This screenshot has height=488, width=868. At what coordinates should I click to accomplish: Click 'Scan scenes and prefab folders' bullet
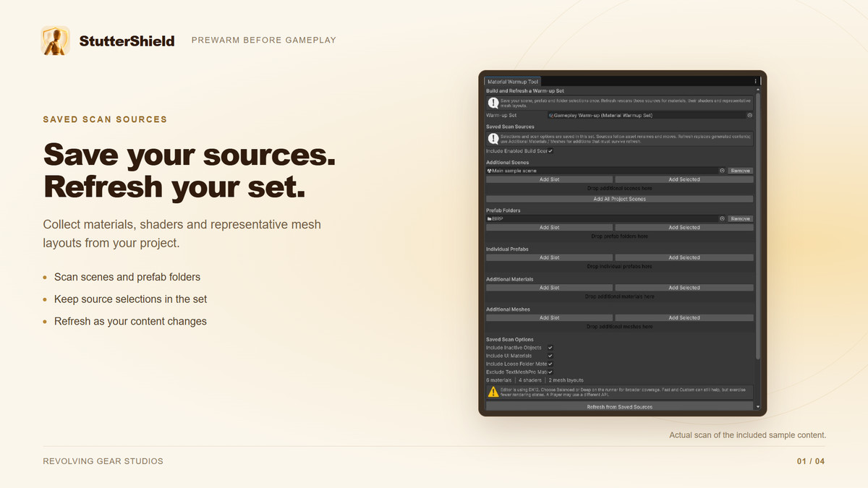point(127,277)
